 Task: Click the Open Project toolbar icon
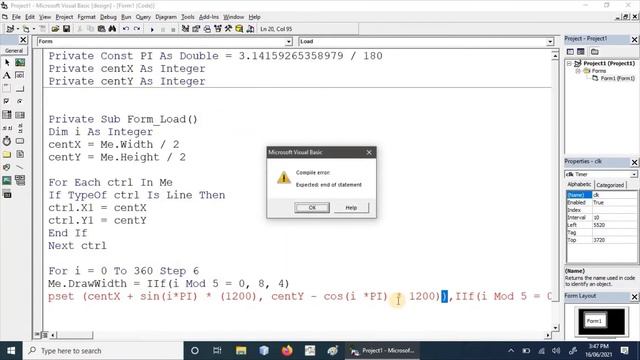(55, 29)
